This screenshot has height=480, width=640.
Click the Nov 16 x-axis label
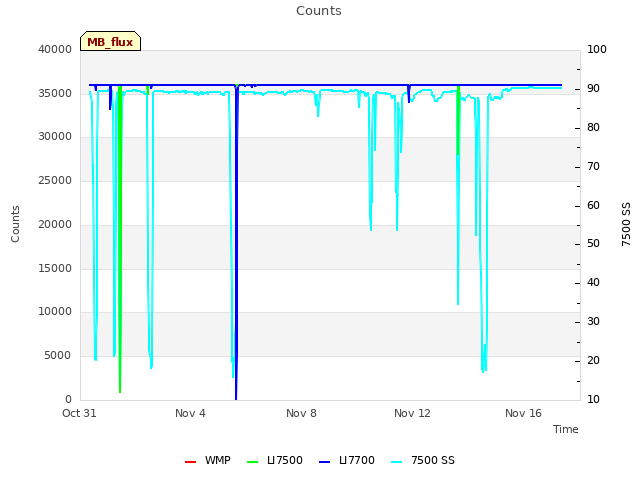(x=523, y=413)
